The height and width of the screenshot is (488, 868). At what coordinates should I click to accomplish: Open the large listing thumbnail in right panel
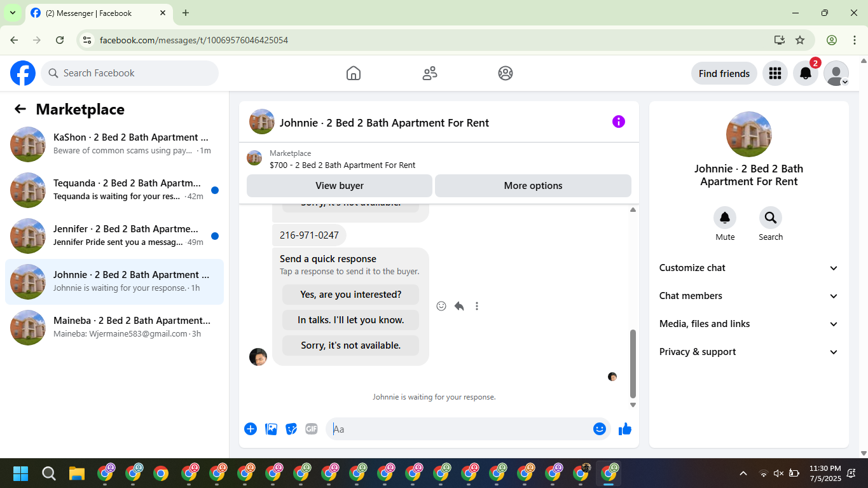click(x=749, y=134)
